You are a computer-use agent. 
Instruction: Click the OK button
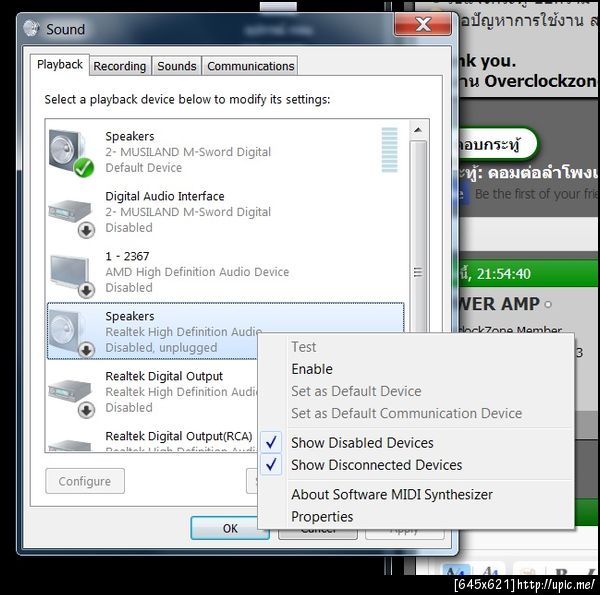(x=230, y=528)
